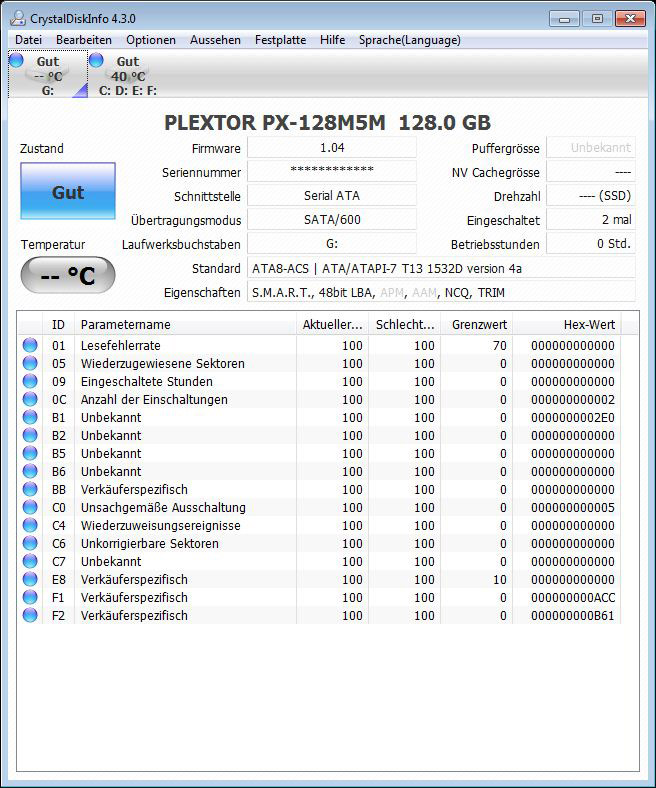Screen dimensions: 656x788
Task: Select the Wiederzuweisungsereignisse parameter name
Action: (x=161, y=526)
